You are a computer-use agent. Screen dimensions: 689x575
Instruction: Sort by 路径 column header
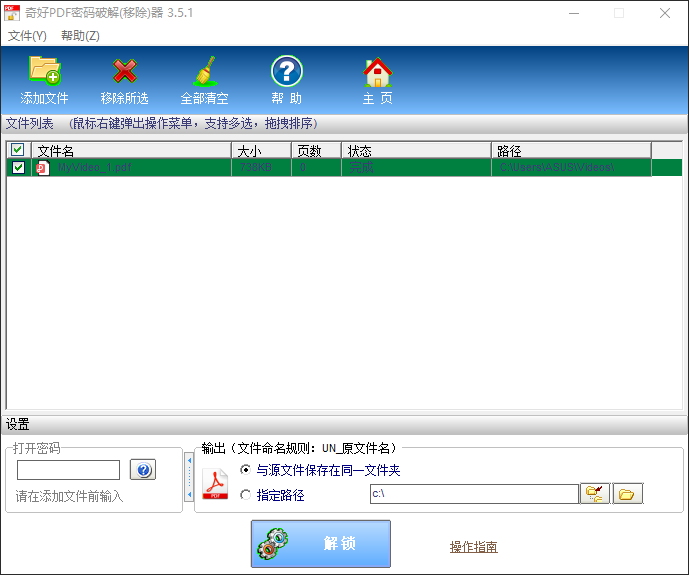point(571,151)
